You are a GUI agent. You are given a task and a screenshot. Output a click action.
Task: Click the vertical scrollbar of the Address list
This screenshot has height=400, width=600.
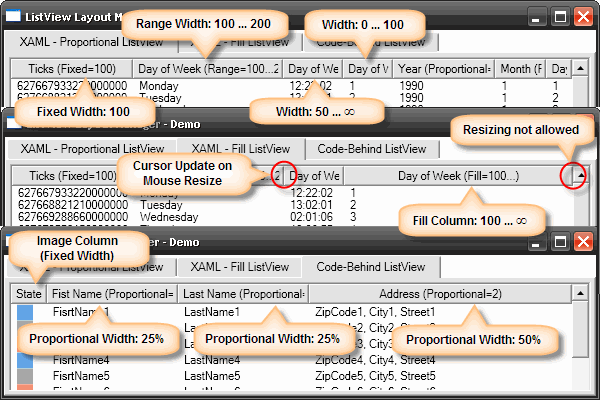[x=582, y=340]
